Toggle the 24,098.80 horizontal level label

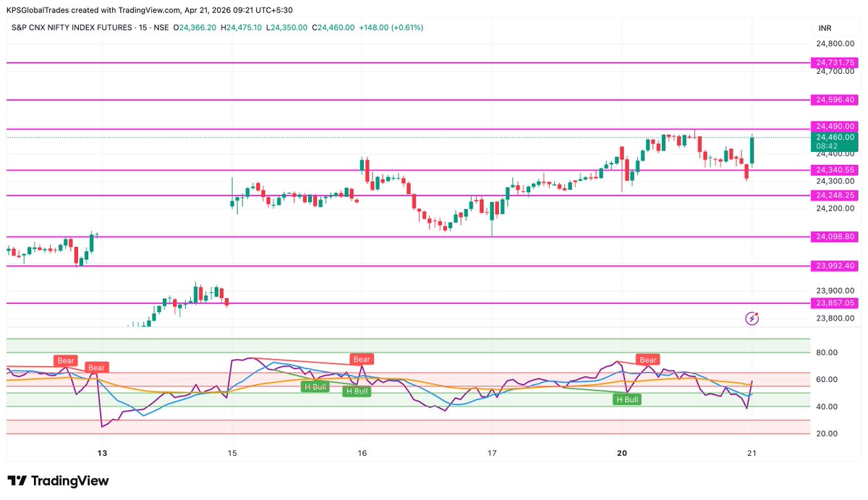[833, 237]
